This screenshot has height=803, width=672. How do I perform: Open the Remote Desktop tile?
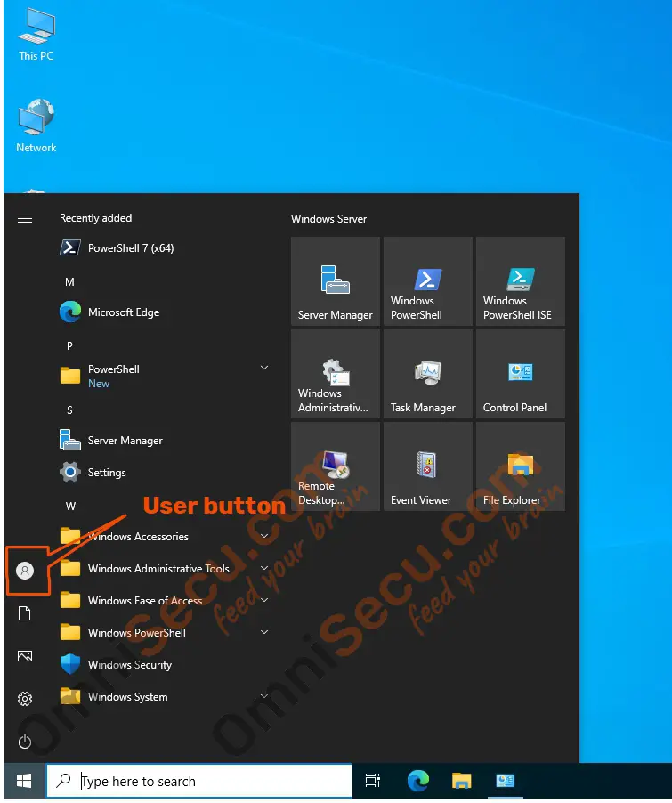tap(336, 466)
